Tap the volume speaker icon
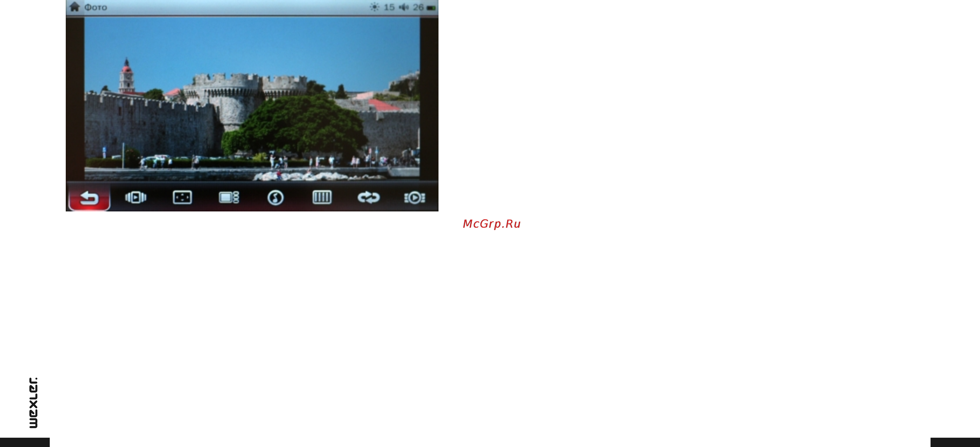The image size is (980, 447). click(x=404, y=7)
